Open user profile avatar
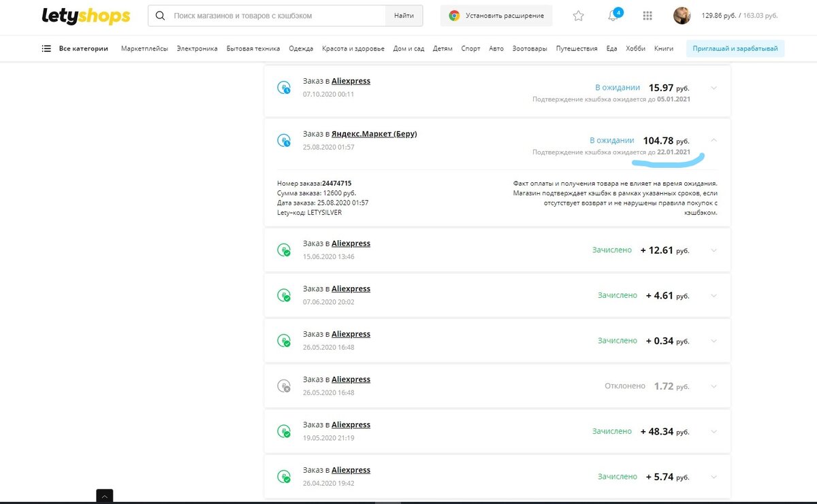The width and height of the screenshot is (817, 504). tap(682, 16)
